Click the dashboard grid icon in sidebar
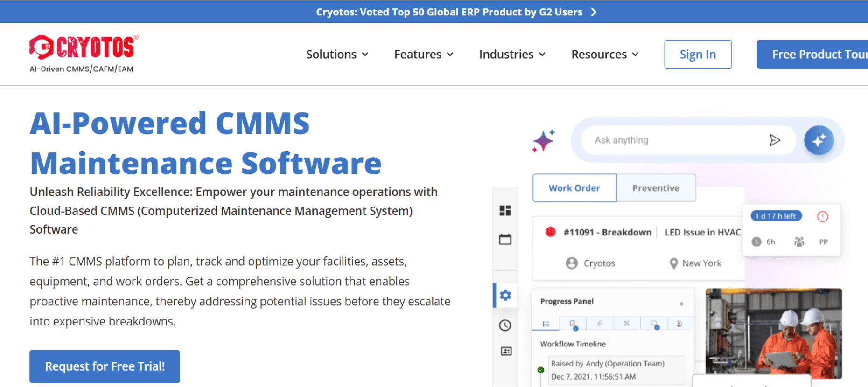 point(505,210)
